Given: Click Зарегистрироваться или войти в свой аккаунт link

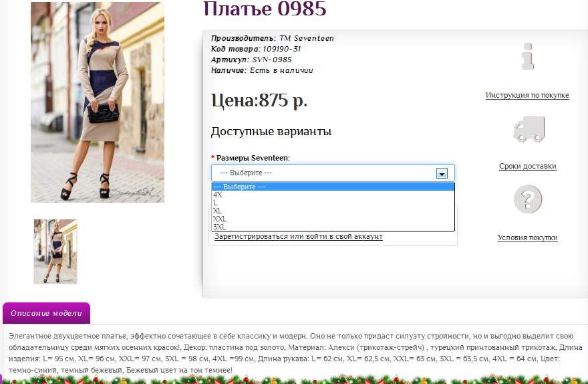Looking at the screenshot, I should (x=299, y=236).
